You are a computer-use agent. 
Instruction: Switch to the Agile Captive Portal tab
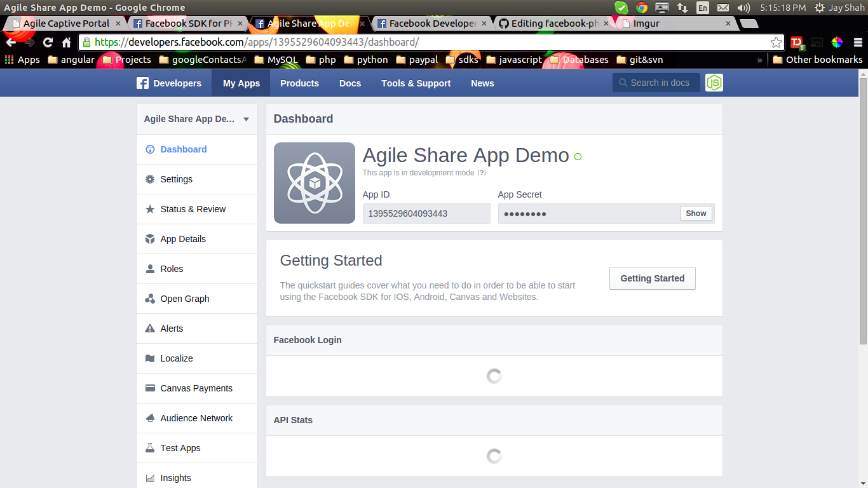tap(65, 24)
